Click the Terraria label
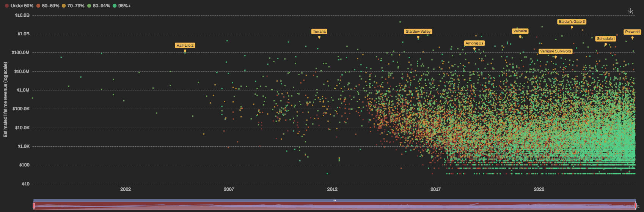 coord(319,32)
